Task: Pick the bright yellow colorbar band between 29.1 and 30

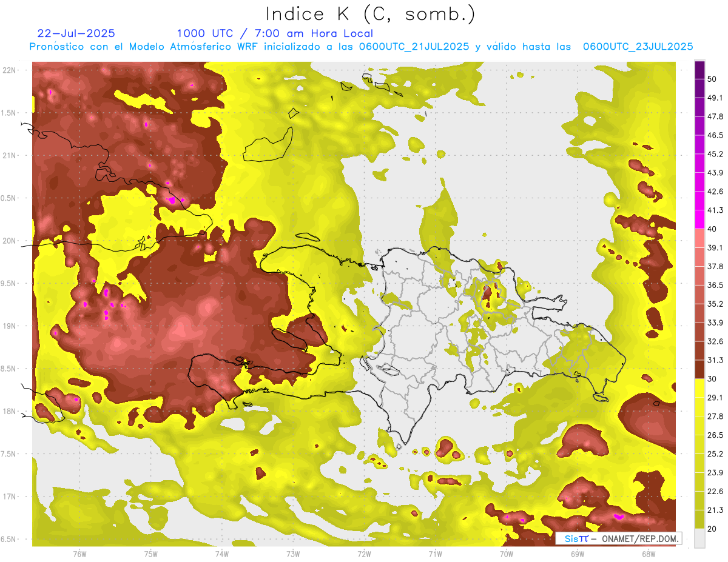Action: click(699, 388)
